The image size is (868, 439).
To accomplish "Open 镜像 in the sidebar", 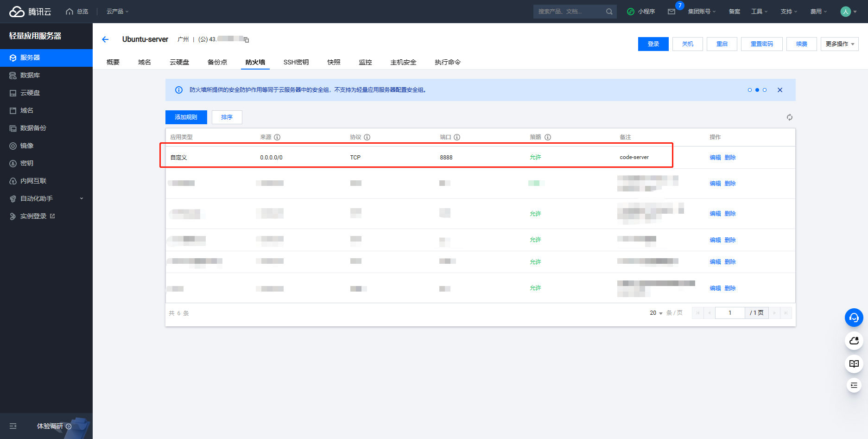I will click(x=46, y=146).
